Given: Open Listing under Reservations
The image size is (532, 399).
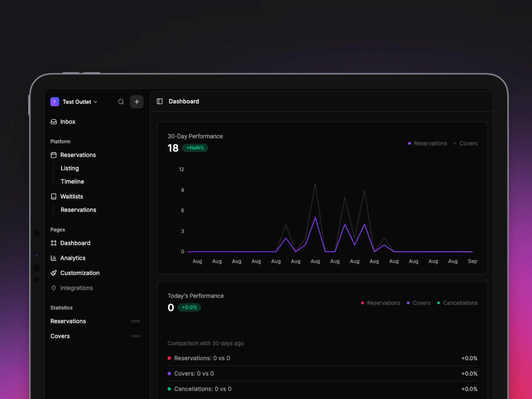Looking at the screenshot, I should (70, 168).
